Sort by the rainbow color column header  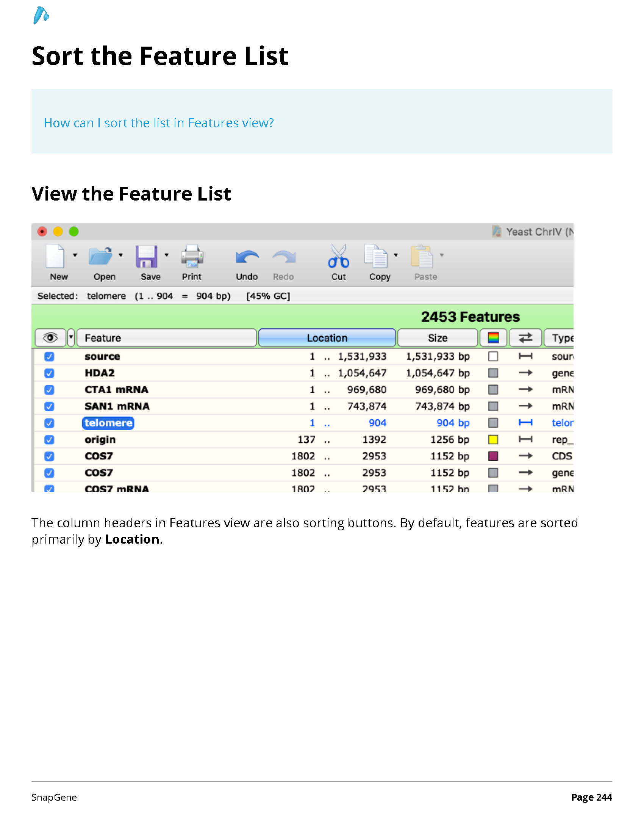(493, 337)
